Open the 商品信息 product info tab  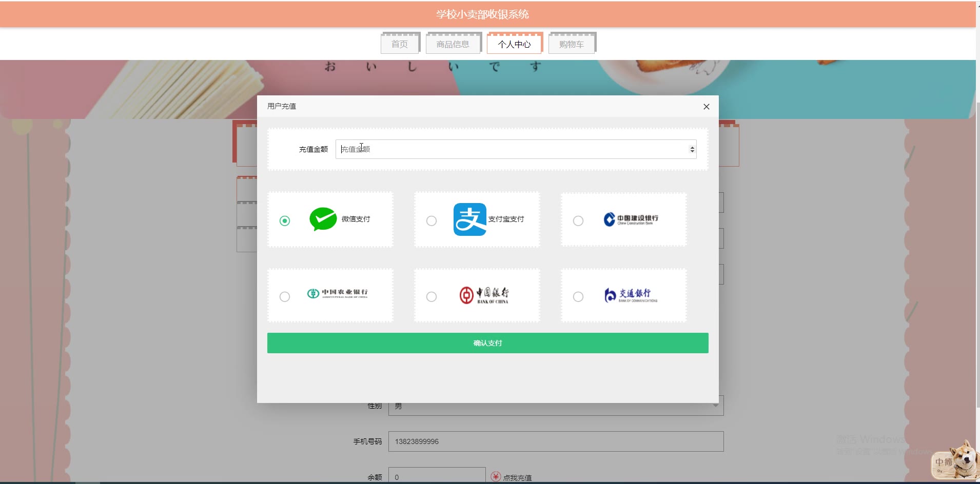point(453,44)
